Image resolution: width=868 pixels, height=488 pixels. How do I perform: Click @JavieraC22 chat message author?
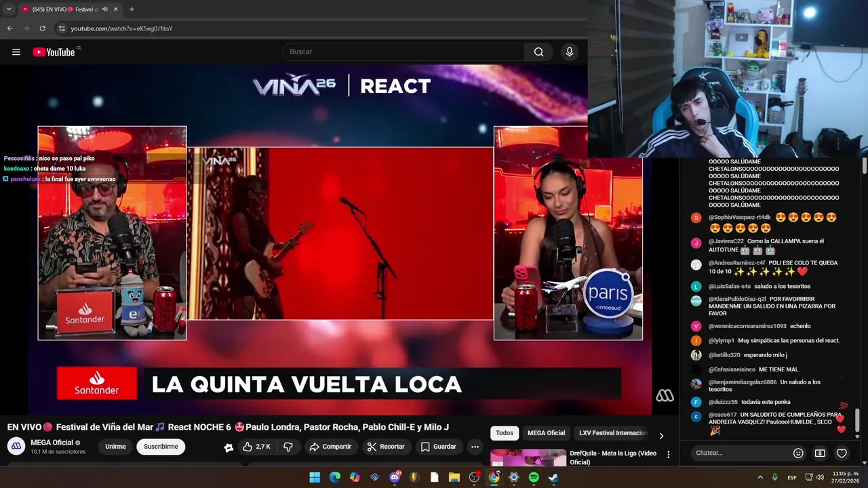coord(726,241)
